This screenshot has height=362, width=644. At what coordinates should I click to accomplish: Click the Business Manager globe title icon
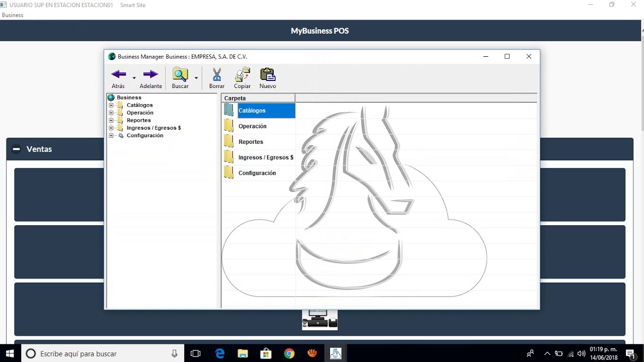coord(112,57)
